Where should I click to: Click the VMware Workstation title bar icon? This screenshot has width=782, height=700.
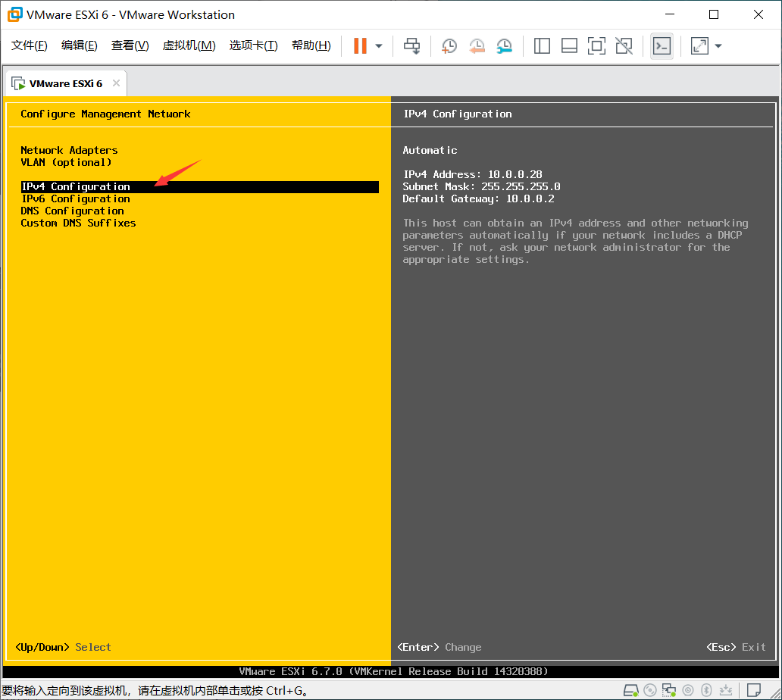click(x=15, y=14)
